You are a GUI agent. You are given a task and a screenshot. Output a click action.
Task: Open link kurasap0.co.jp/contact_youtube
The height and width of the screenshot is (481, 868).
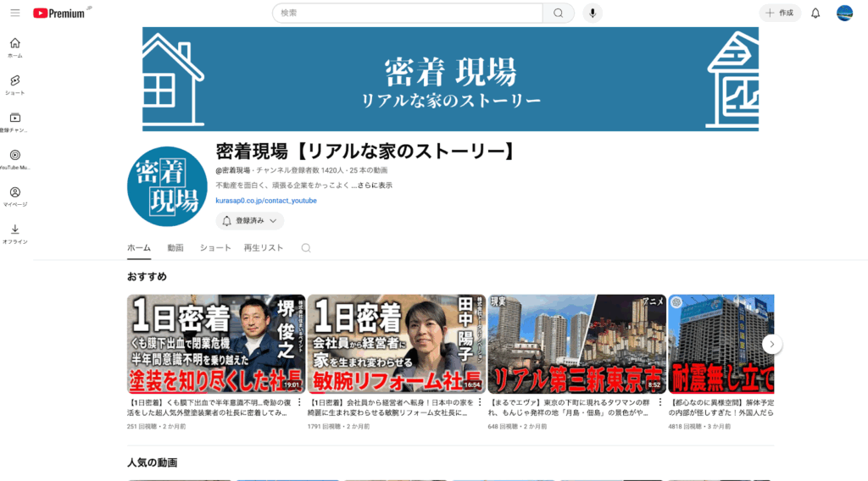tap(266, 201)
